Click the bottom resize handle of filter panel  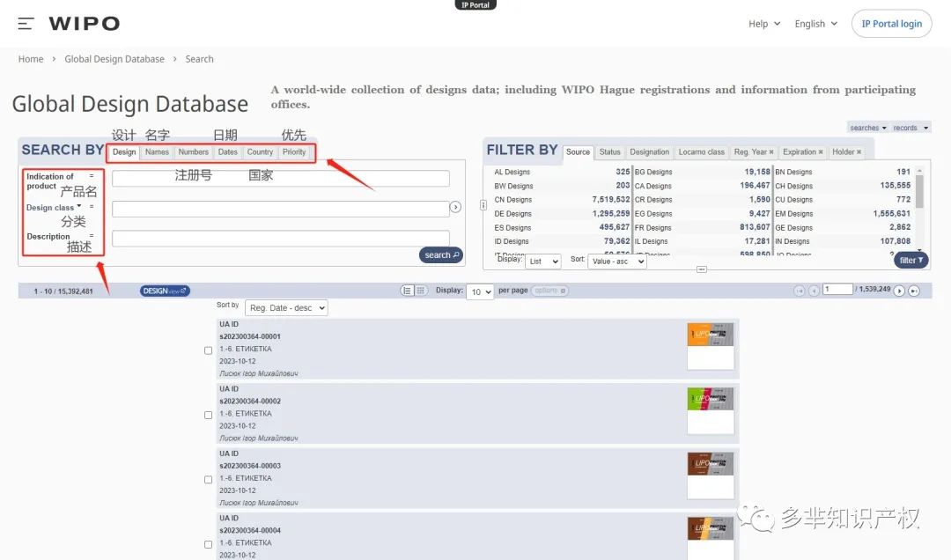(702, 269)
